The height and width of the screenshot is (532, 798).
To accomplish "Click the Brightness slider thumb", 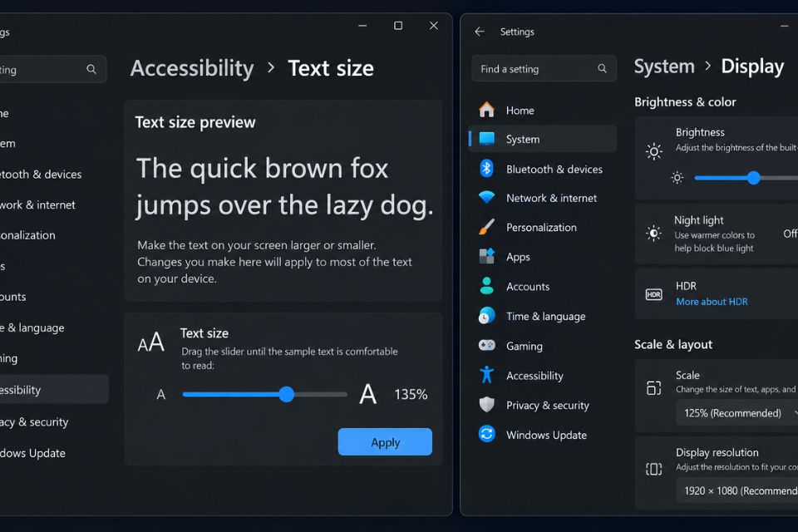I will click(754, 178).
